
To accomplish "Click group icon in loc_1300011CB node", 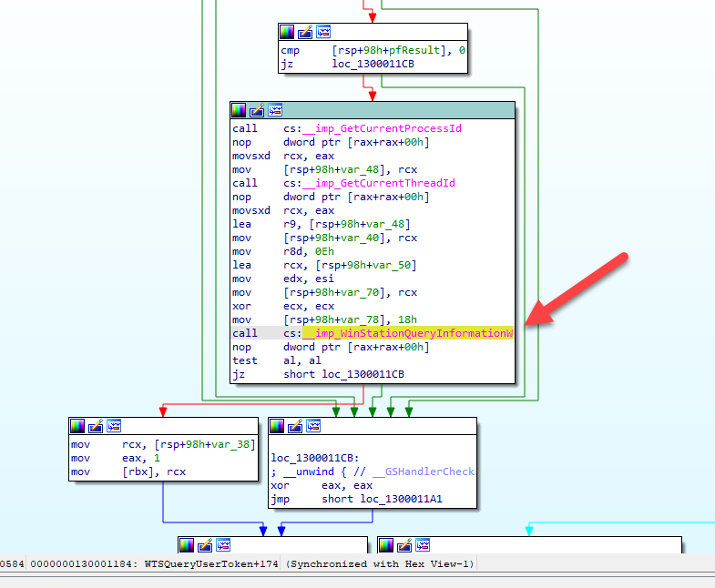I will [313, 426].
